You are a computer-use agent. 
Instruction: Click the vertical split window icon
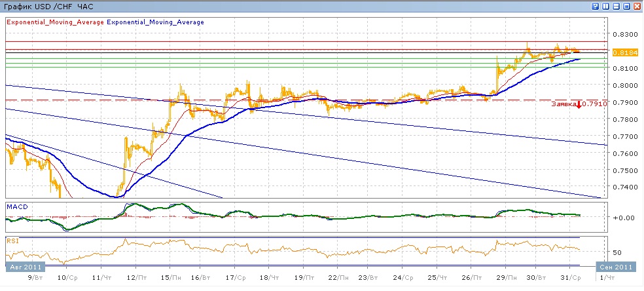point(606,5)
